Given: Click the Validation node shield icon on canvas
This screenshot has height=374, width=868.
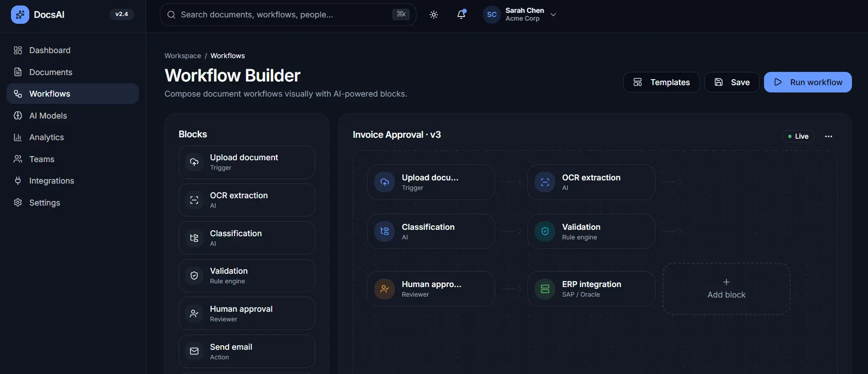Looking at the screenshot, I should point(545,232).
